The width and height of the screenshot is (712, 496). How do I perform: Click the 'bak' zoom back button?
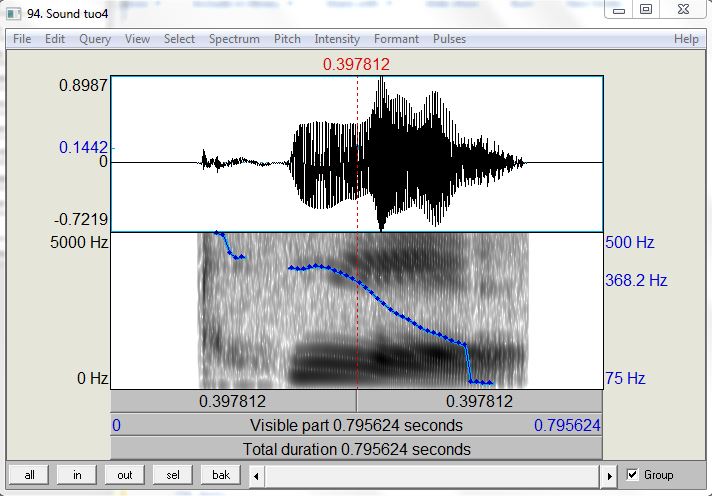click(221, 475)
